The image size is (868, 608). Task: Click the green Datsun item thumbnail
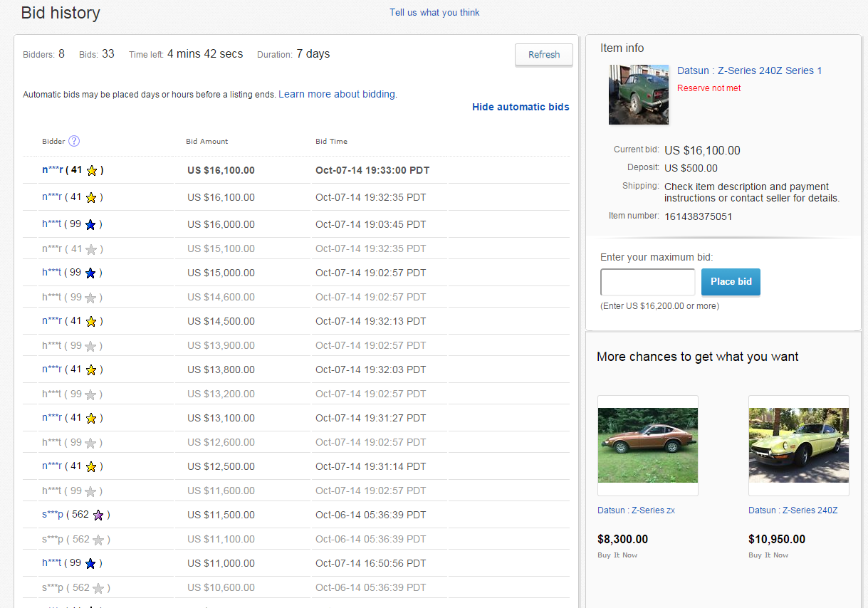click(x=639, y=95)
